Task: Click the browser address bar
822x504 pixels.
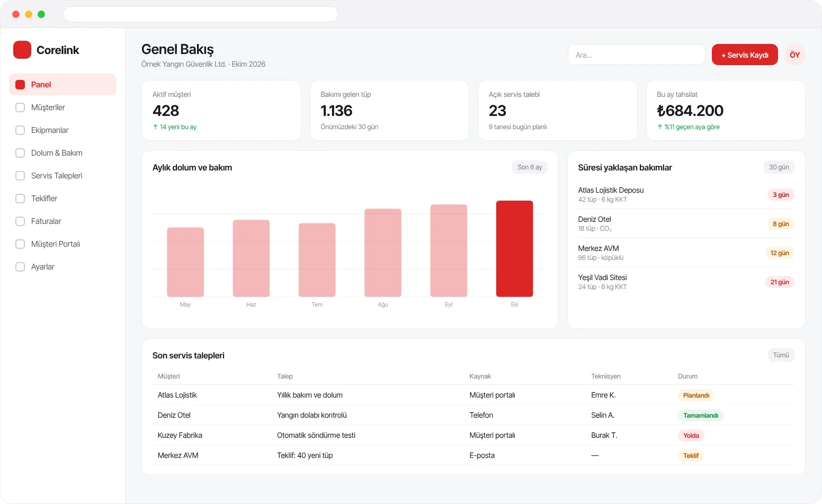Action: pyautogui.click(x=201, y=14)
